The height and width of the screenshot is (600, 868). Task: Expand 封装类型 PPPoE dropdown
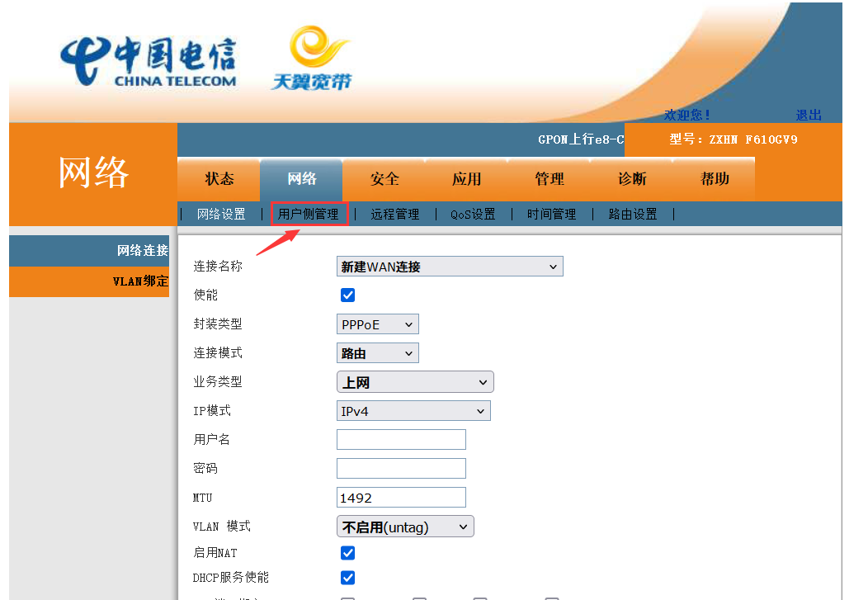pos(378,324)
